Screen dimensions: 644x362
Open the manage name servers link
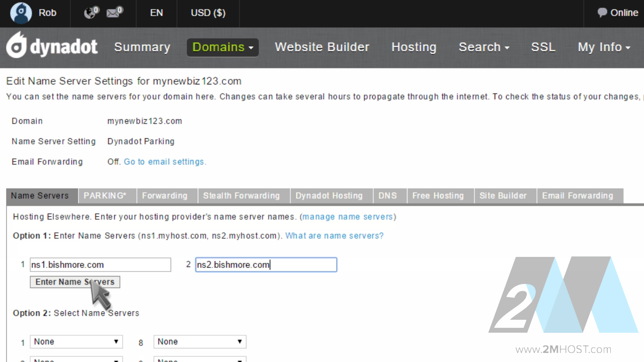[x=348, y=217]
